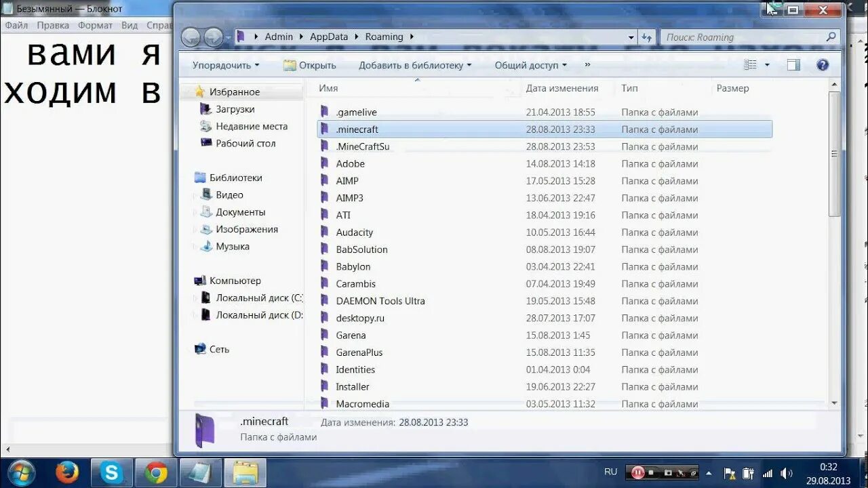Navigate to Admin in the address breadcrumb
Image resolution: width=868 pixels, height=488 pixels.
(x=279, y=37)
